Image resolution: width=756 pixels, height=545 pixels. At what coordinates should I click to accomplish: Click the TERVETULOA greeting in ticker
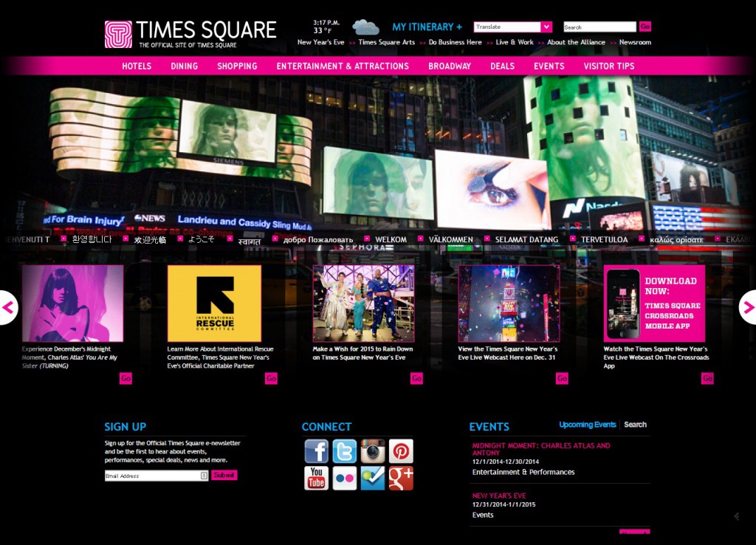point(605,240)
